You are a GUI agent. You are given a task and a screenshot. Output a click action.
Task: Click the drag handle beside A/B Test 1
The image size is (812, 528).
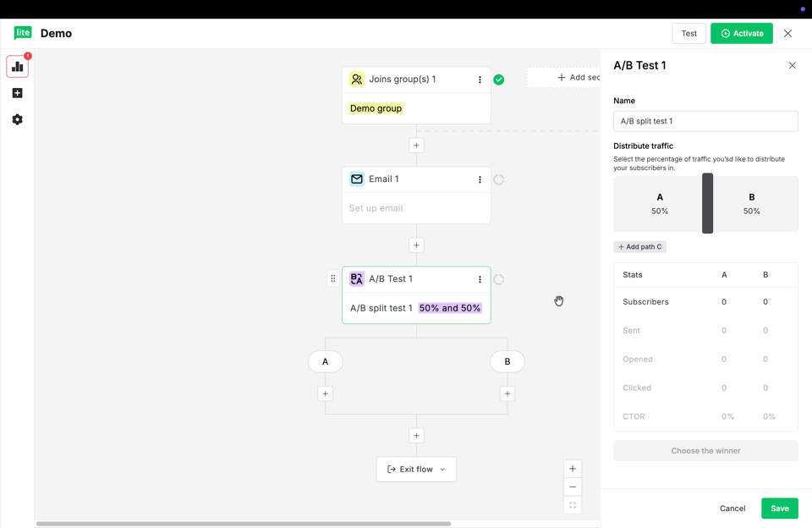tap(333, 278)
